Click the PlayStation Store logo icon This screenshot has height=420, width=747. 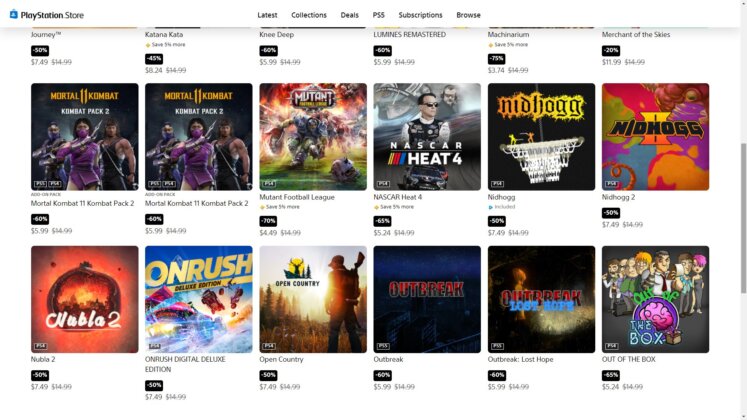[14, 14]
